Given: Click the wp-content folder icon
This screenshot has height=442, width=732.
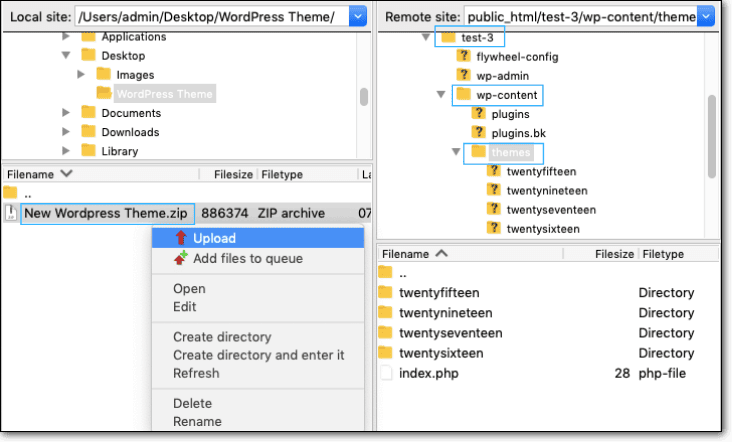Looking at the screenshot, I should click(x=463, y=94).
